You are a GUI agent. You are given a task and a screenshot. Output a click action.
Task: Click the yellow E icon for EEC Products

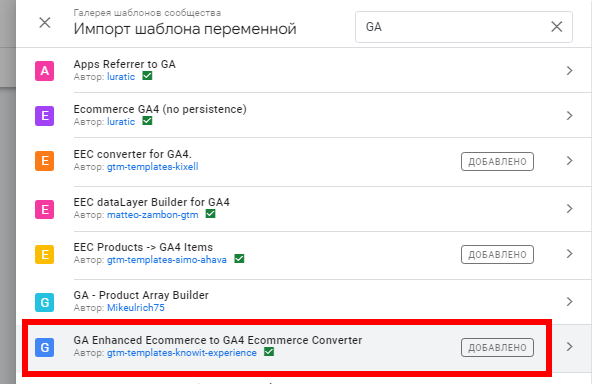(x=45, y=254)
